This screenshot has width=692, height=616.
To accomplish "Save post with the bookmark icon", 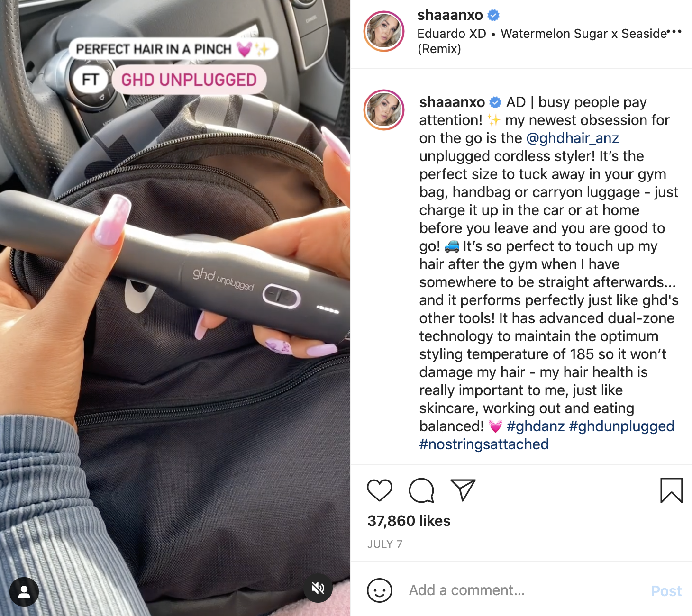I will click(671, 490).
